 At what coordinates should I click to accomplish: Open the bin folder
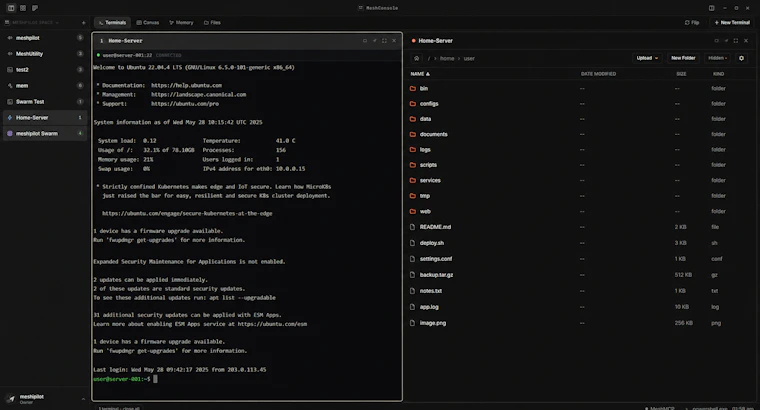click(581, 89)
